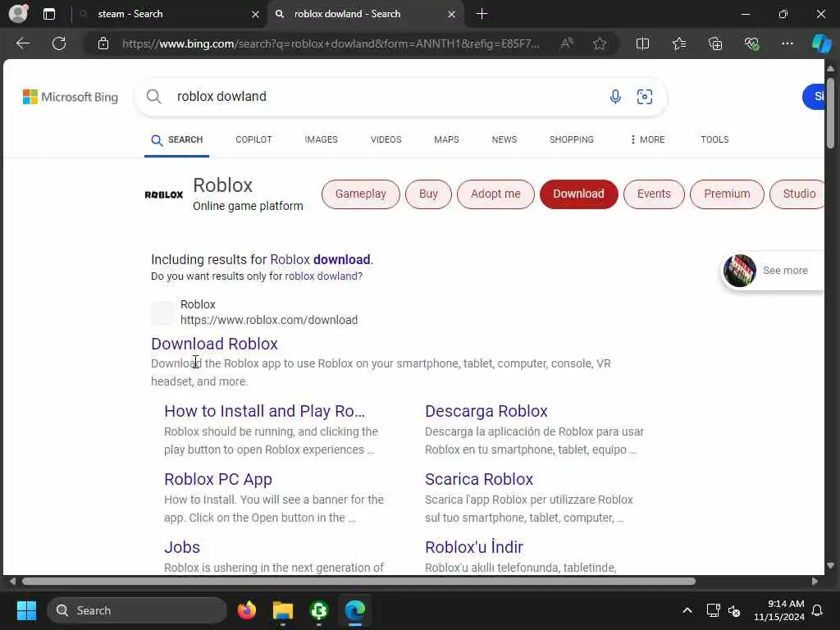Open the Windows Start menu

26,610
